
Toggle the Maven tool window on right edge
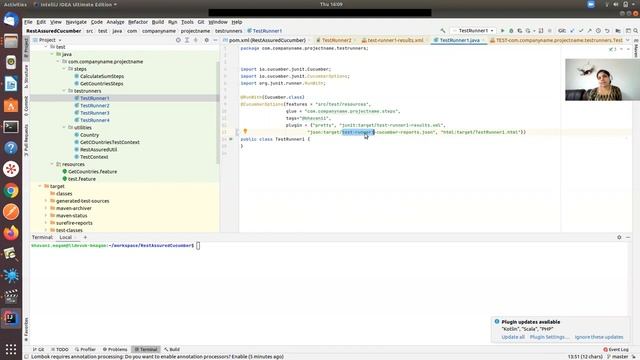(x=636, y=48)
